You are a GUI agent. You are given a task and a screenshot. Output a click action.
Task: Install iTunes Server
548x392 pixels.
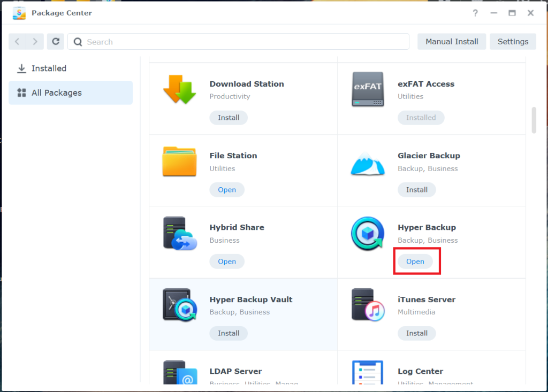click(x=416, y=333)
